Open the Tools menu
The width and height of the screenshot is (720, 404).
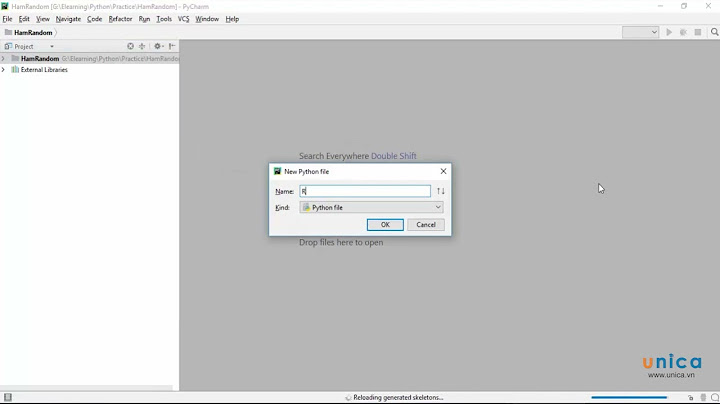point(164,19)
